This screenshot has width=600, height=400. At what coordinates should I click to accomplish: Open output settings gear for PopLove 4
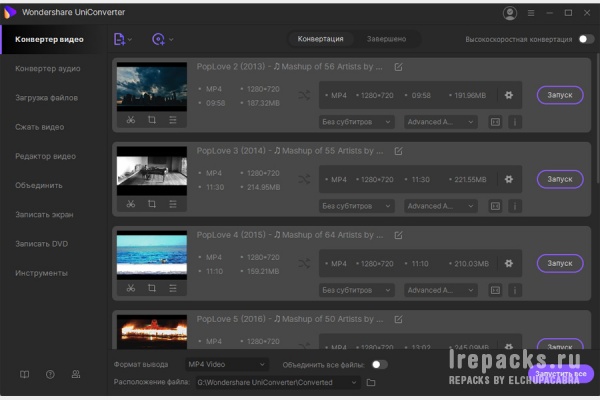[x=509, y=263]
